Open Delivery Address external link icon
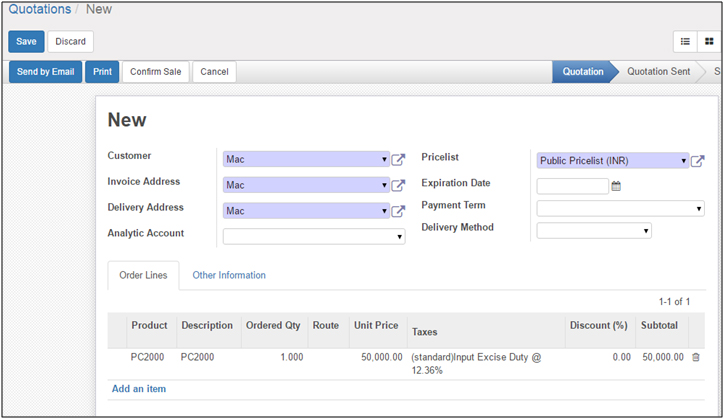This screenshot has height=419, width=724. click(x=398, y=211)
